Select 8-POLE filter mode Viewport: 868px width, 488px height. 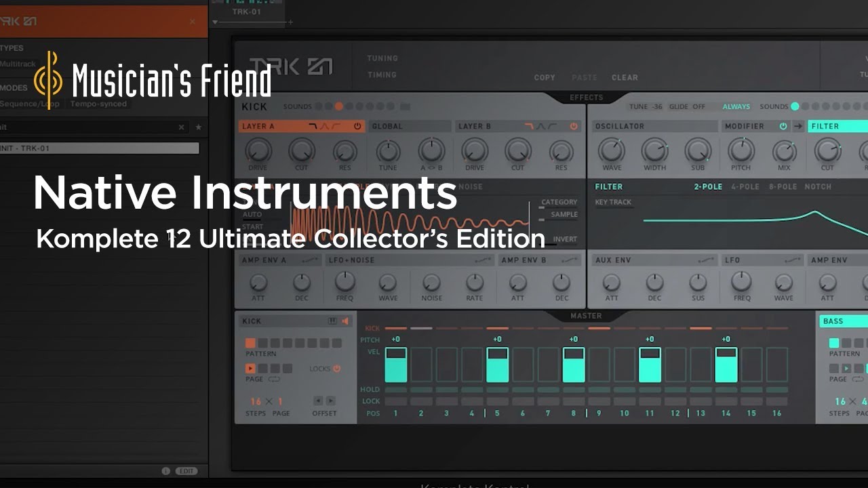click(x=783, y=186)
